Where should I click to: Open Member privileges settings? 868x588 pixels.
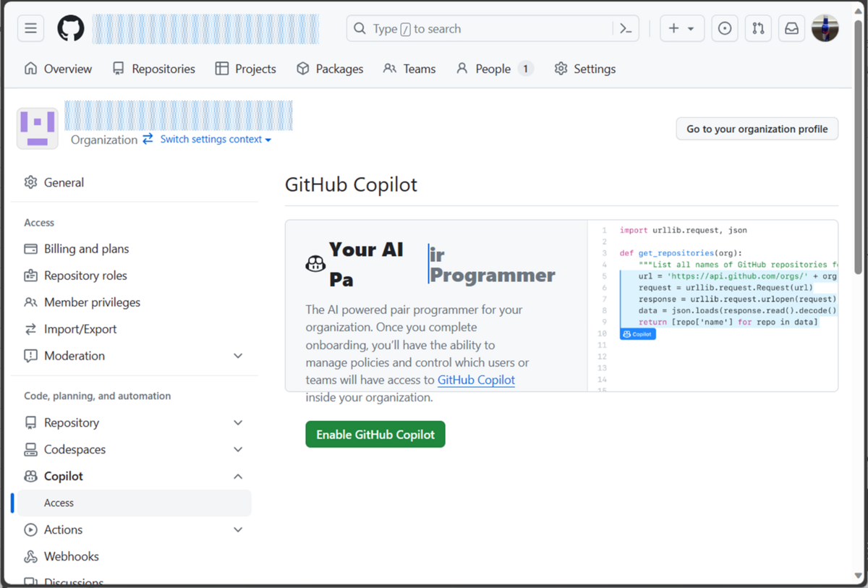click(91, 302)
